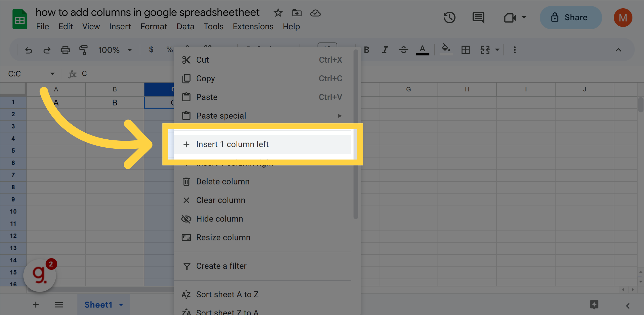Open the Print icon
This screenshot has height=315, width=644.
tap(65, 50)
